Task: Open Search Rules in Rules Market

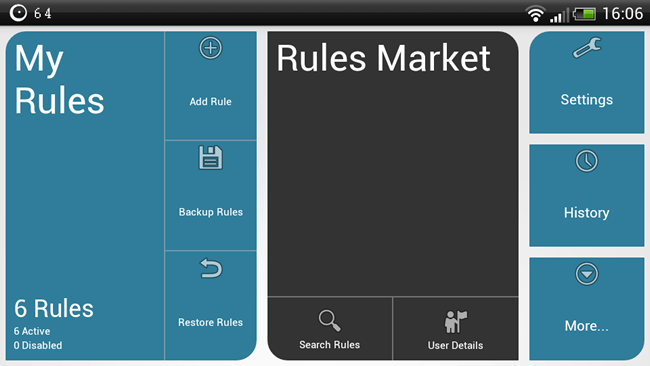Action: pos(330,344)
